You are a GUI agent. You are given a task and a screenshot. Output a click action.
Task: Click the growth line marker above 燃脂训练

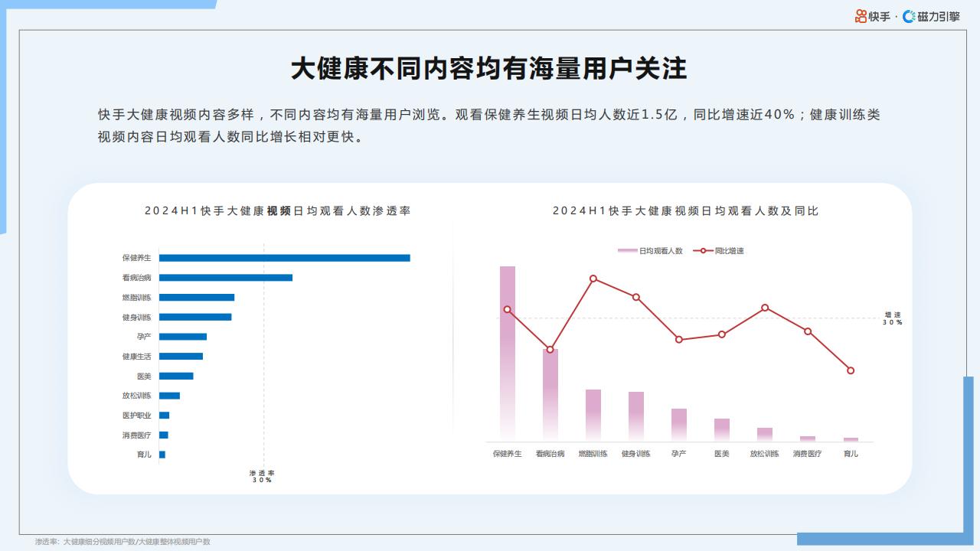(x=593, y=279)
